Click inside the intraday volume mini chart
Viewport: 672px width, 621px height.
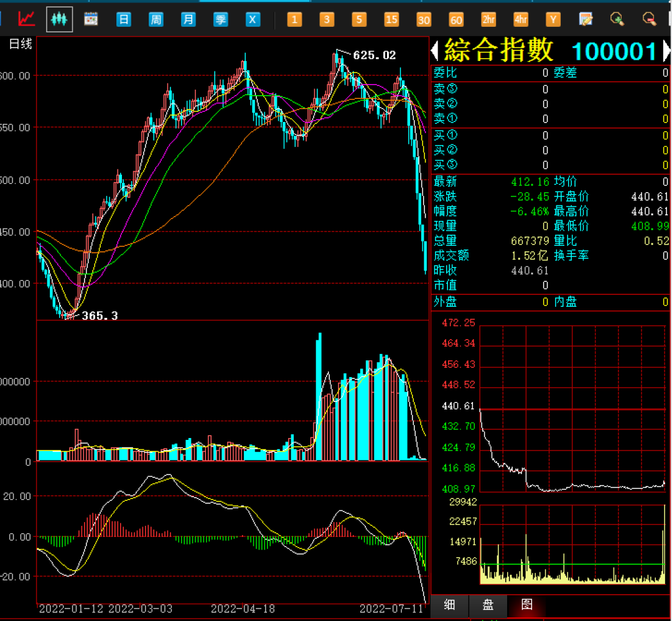click(572, 544)
